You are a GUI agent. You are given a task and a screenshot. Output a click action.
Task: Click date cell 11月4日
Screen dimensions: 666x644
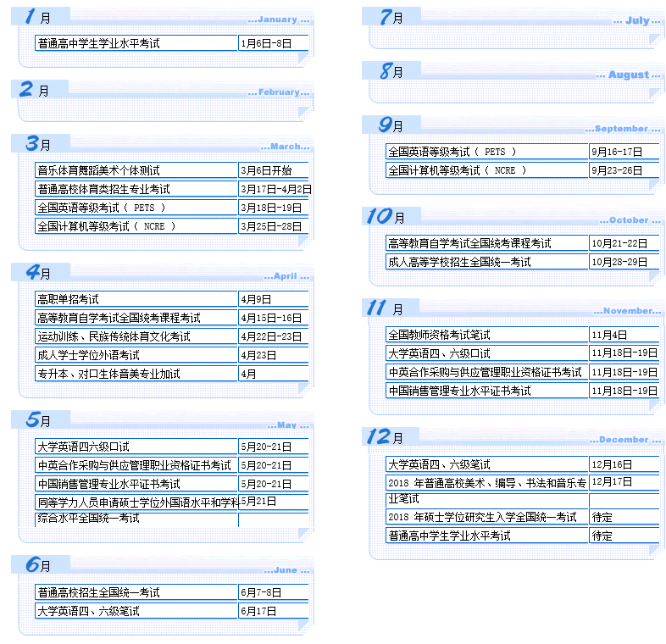[x=624, y=335]
